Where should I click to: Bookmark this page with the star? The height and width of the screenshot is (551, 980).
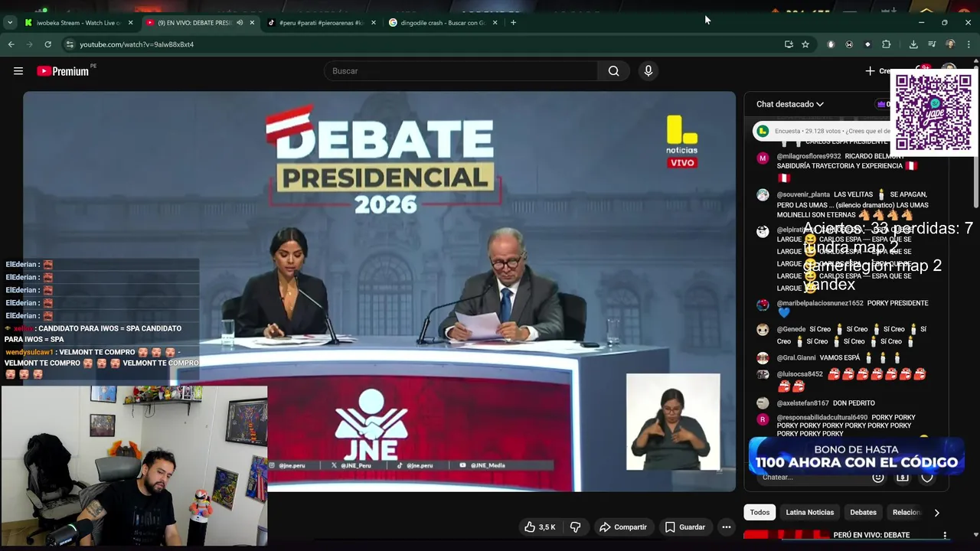(x=805, y=44)
